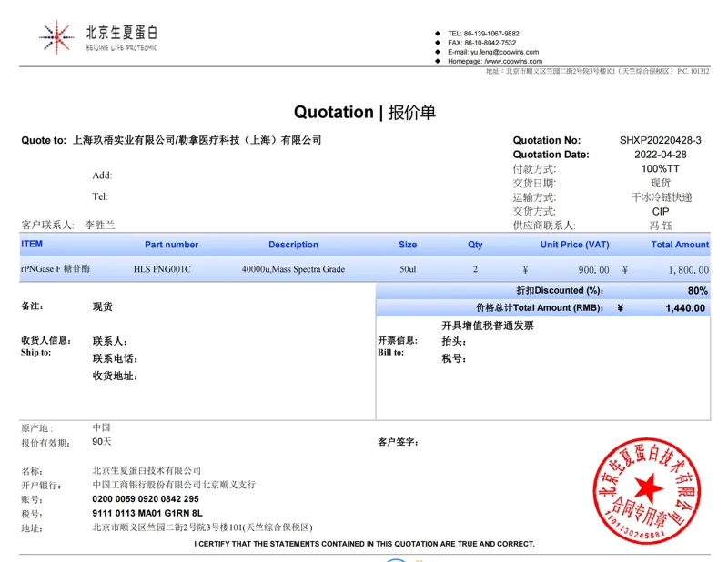This screenshot has height=562, width=728.
Task: Click the payment term 100%TT
Action: coord(661,168)
